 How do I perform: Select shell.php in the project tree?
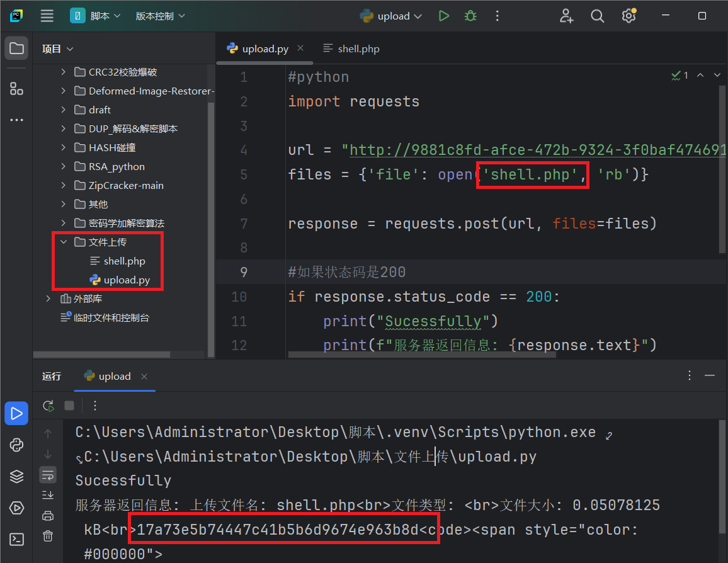pos(125,261)
